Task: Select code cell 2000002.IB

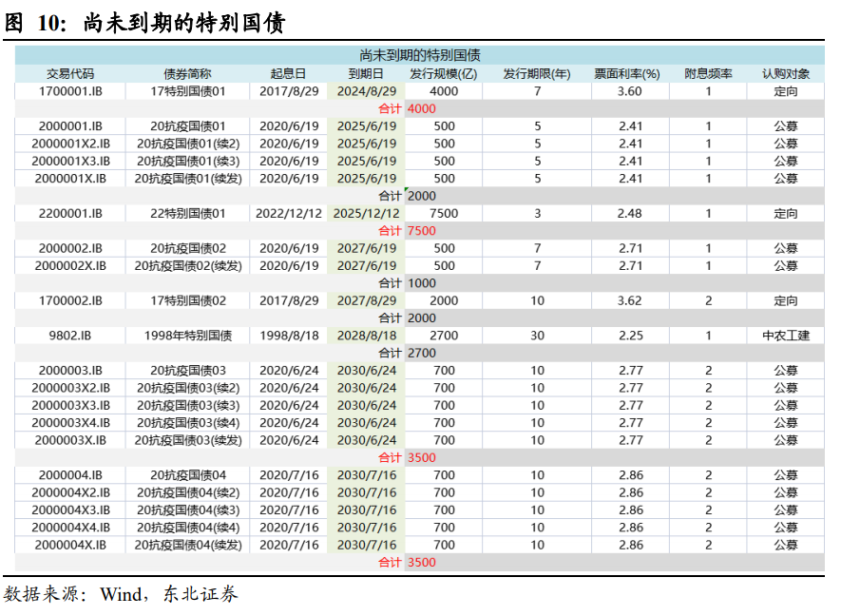Action: pos(70,248)
